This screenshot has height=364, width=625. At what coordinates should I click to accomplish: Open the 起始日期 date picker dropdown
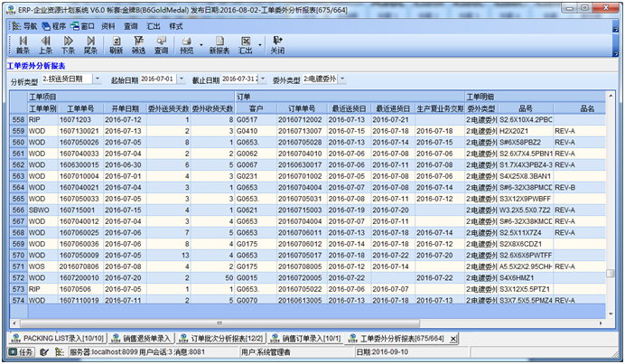[182, 79]
